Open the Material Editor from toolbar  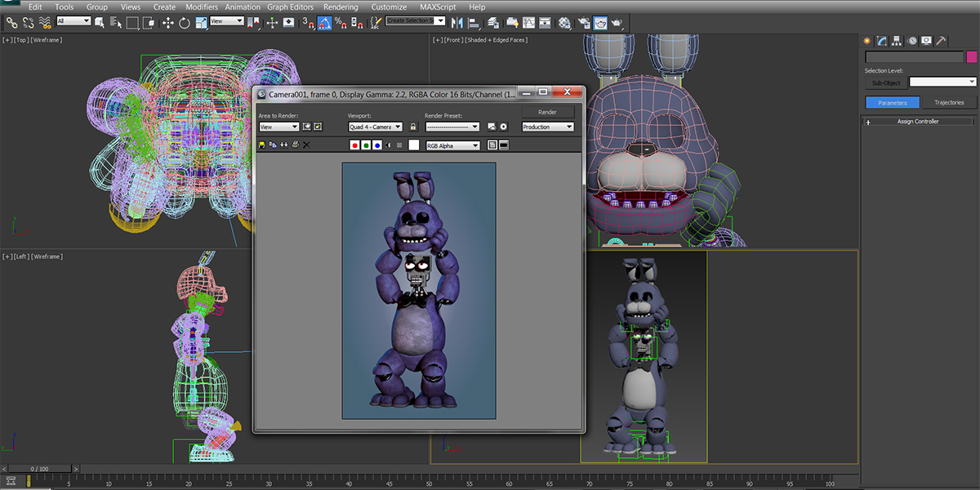[563, 23]
